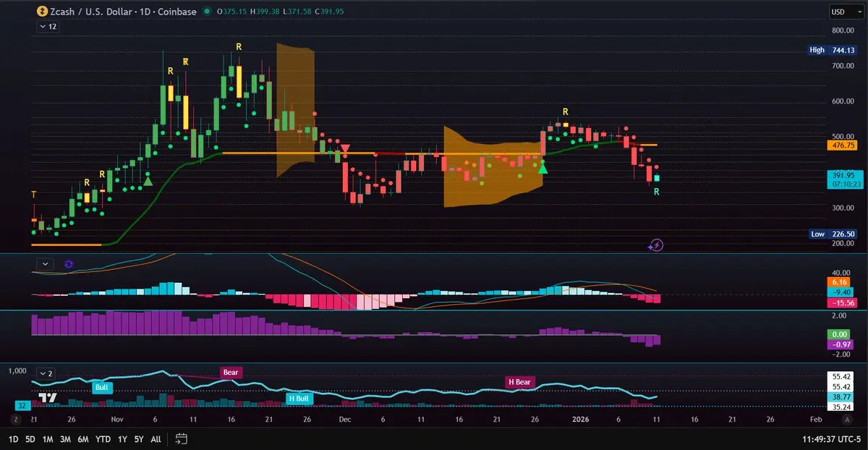The width and height of the screenshot is (868, 450).
Task: Click the pink Bear divergence label
Action: tap(231, 373)
